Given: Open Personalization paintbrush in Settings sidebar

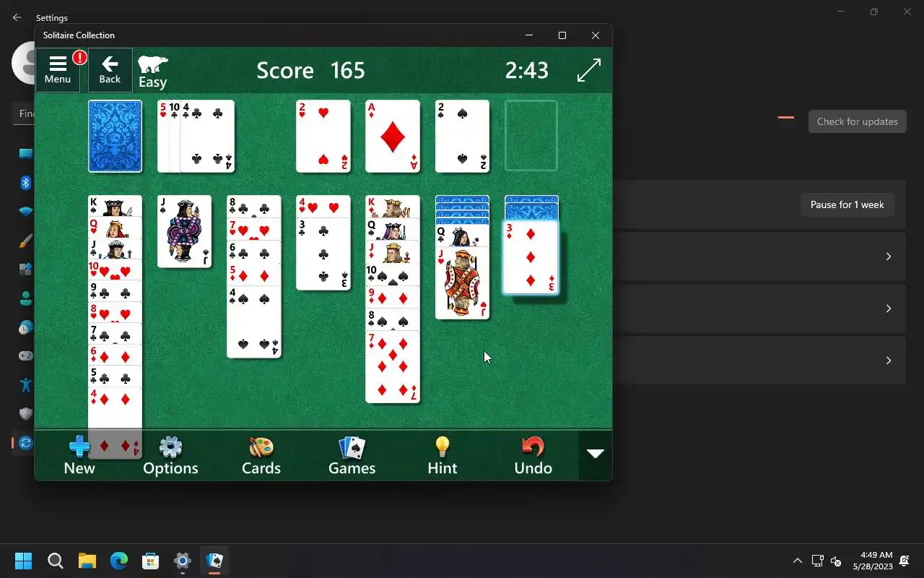Looking at the screenshot, I should coord(25,241).
